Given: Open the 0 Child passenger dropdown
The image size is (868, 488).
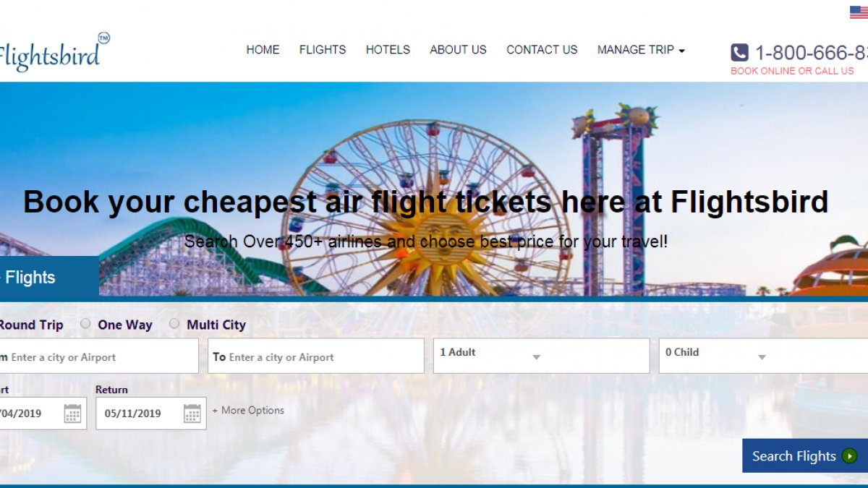Looking at the screenshot, I should pos(763,356).
